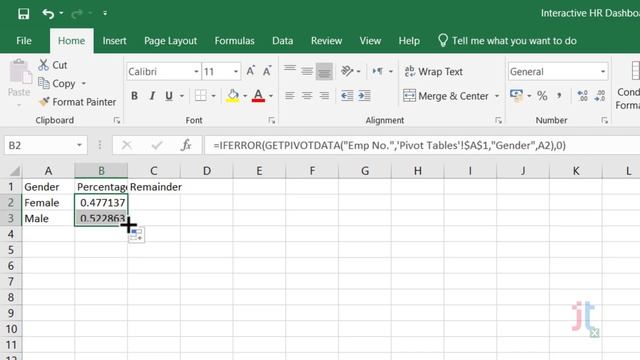The image size is (640, 360).
Task: Activate the Format Painter
Action: coord(77,102)
